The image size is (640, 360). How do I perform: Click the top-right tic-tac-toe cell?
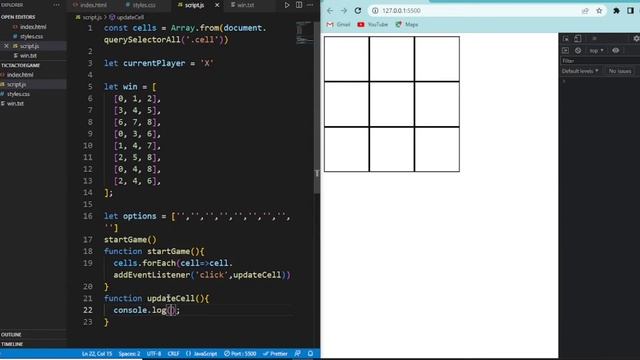click(x=437, y=59)
